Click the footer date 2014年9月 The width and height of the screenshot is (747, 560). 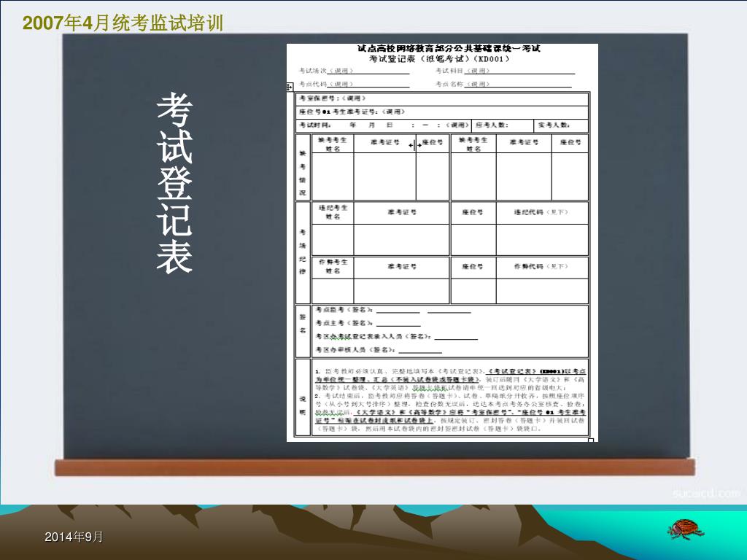pos(74,537)
